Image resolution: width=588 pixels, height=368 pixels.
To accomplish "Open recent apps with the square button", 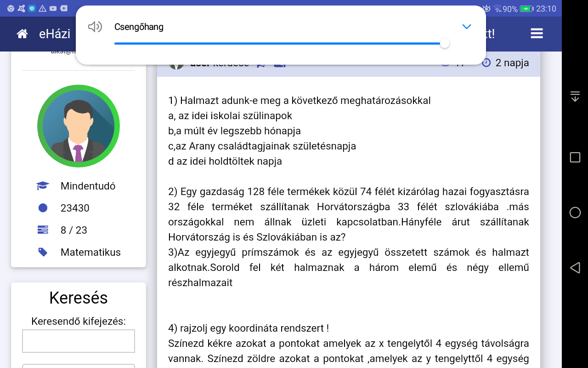I will tap(575, 158).
